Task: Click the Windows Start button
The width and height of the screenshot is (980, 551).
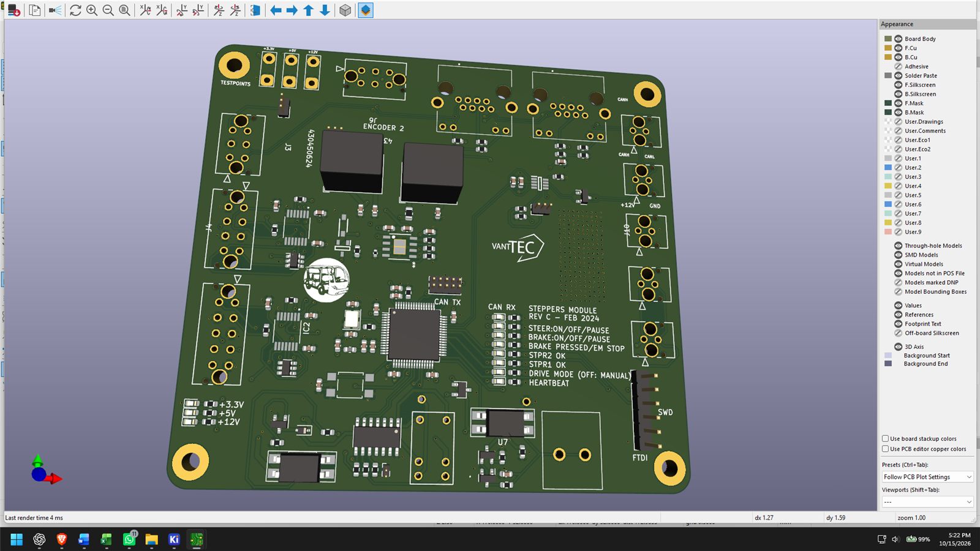Action: [x=17, y=539]
